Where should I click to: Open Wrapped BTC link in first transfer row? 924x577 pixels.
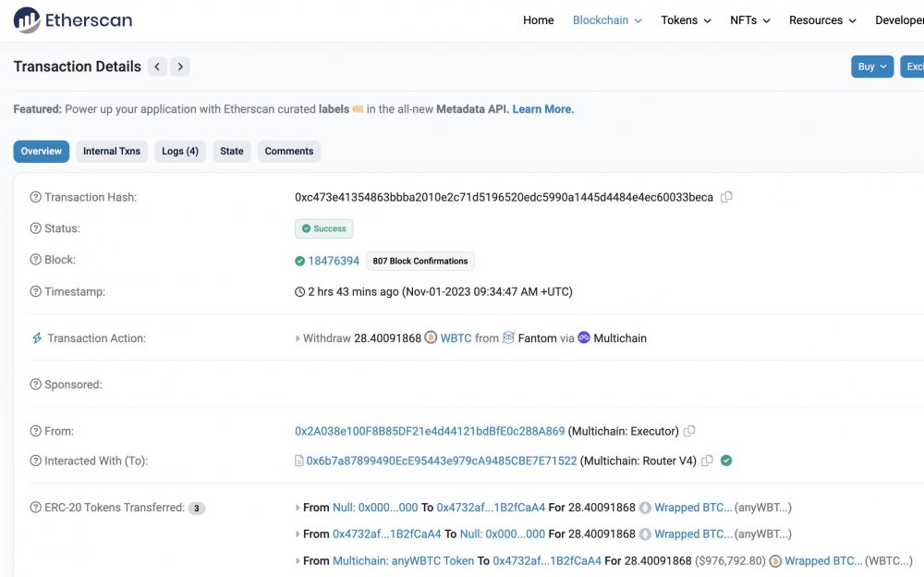694,508
